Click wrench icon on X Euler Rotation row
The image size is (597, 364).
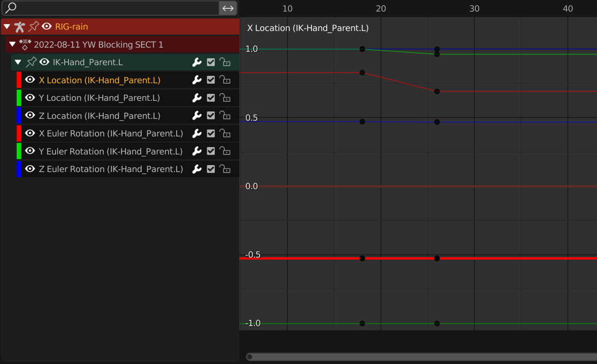[197, 134]
